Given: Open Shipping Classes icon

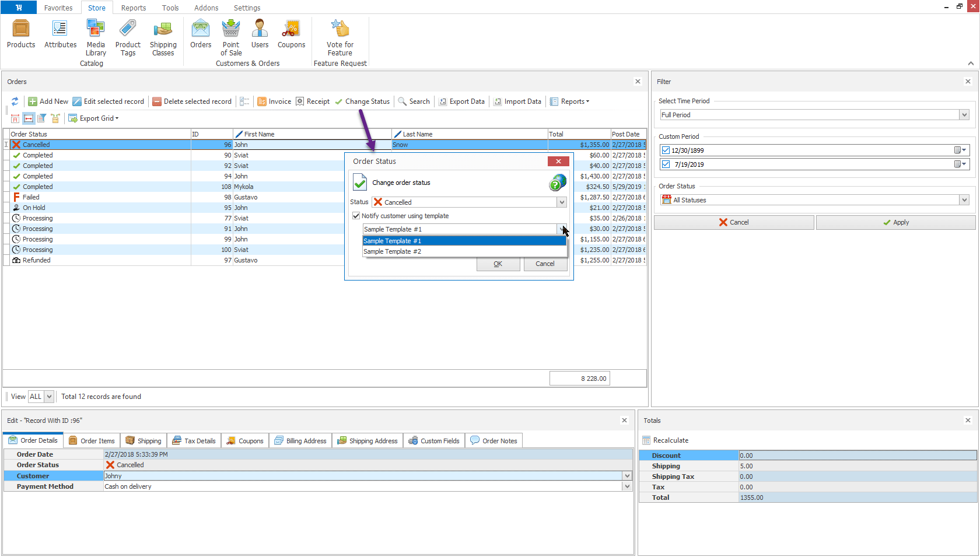Looking at the screenshot, I should click(x=163, y=37).
